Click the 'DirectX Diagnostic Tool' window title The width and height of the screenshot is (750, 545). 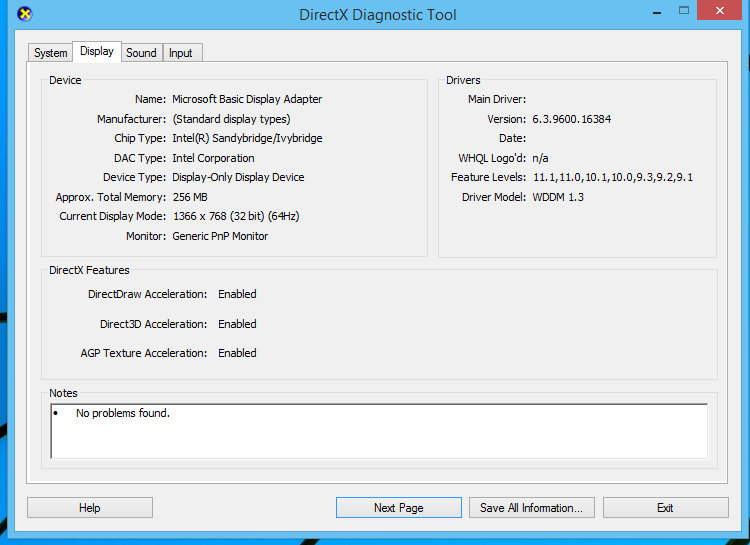click(378, 15)
